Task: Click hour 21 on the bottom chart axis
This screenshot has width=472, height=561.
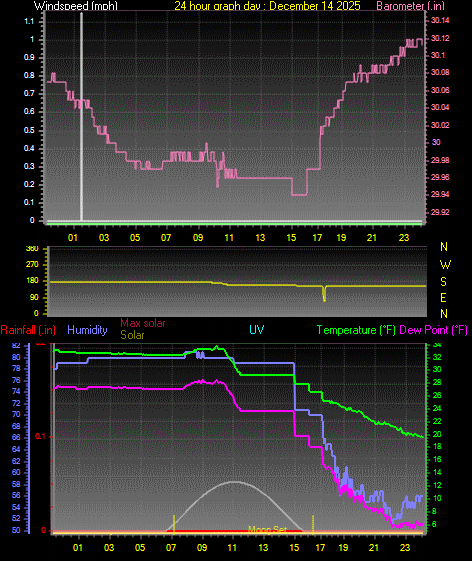Action: coord(374,547)
